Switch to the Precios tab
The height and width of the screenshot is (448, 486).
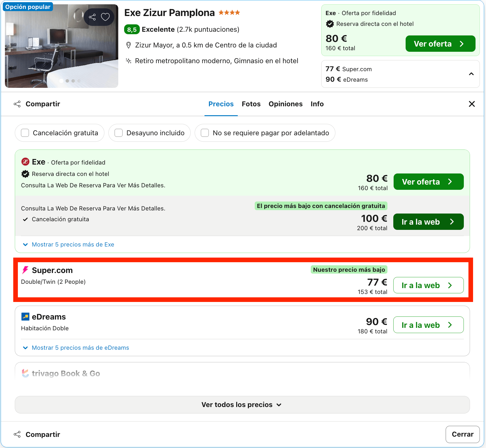tap(221, 104)
